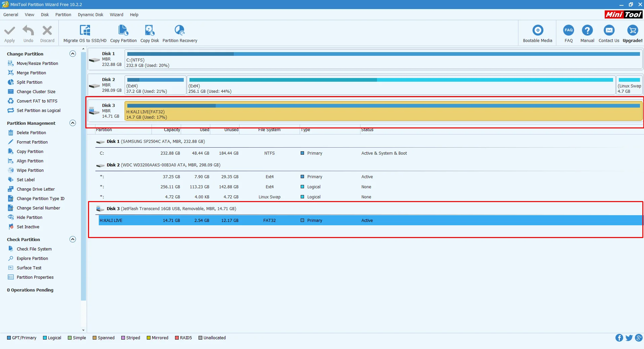Open the Bootable Media tool
644x349 pixels.
[537, 31]
